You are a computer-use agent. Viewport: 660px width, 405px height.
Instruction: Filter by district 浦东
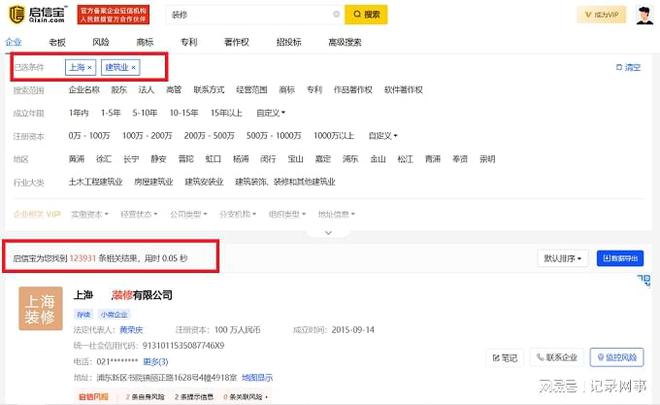[x=350, y=159]
